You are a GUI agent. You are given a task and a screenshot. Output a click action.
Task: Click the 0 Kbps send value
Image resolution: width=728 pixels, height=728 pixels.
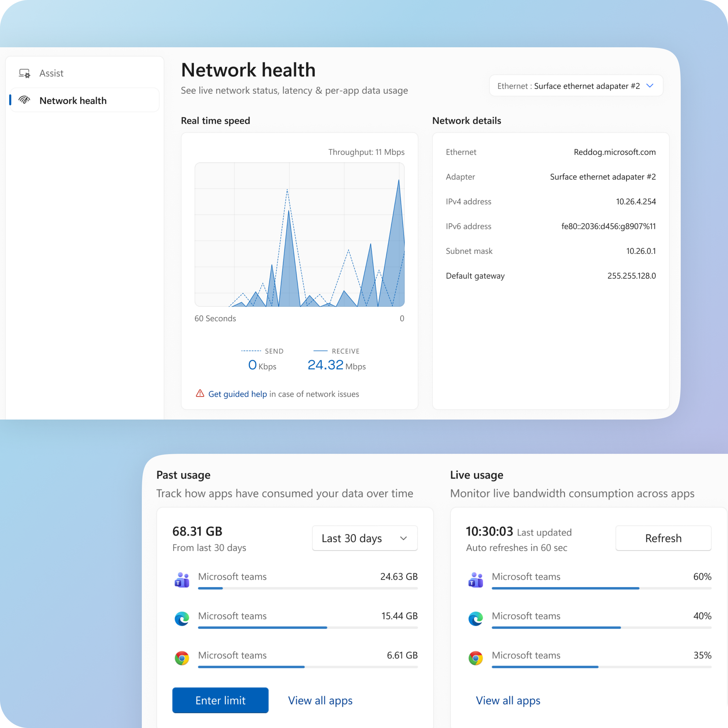point(262,365)
